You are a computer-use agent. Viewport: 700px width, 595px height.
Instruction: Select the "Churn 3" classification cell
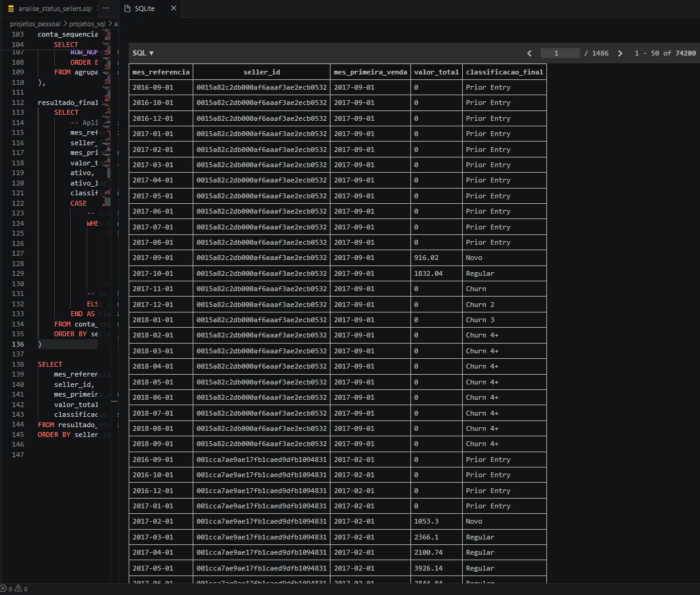pos(504,320)
